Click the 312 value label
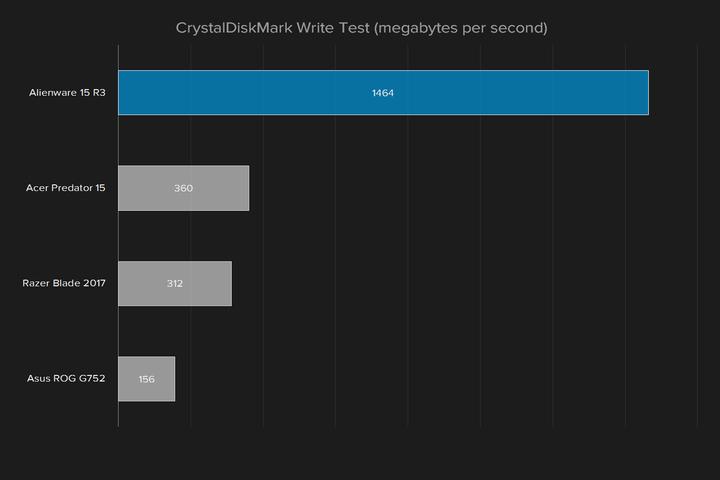The width and height of the screenshot is (720, 480). tap(175, 284)
